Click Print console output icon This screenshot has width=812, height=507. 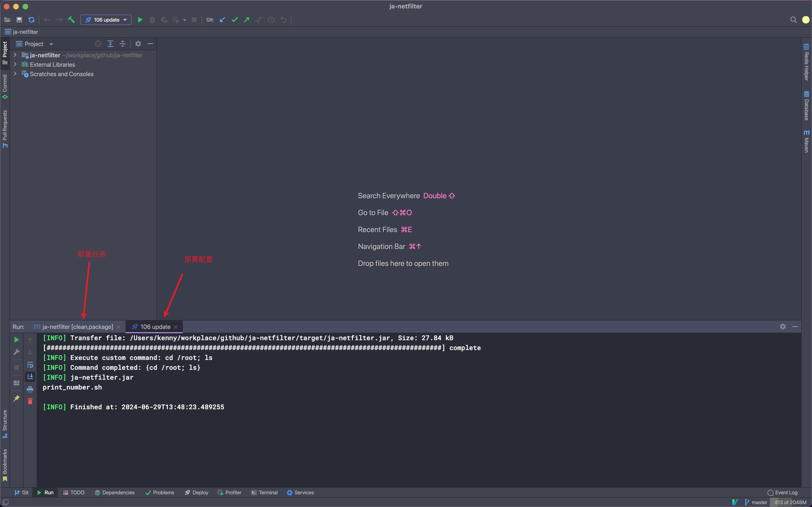(30, 389)
